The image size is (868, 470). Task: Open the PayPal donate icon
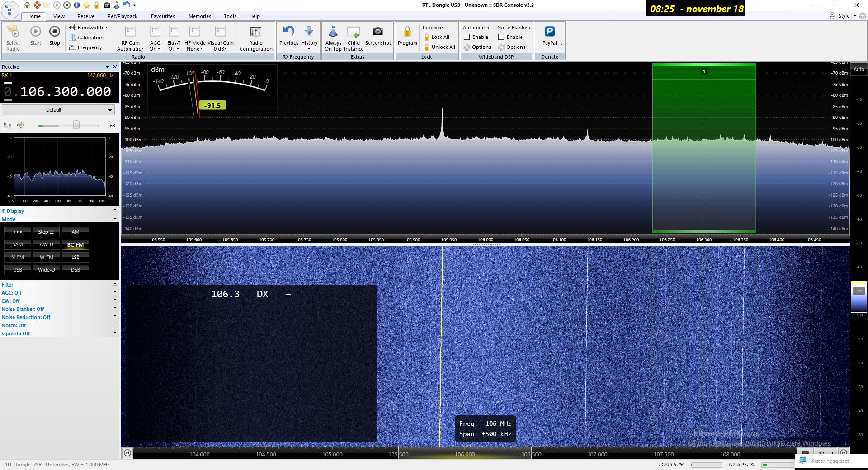pos(549,32)
